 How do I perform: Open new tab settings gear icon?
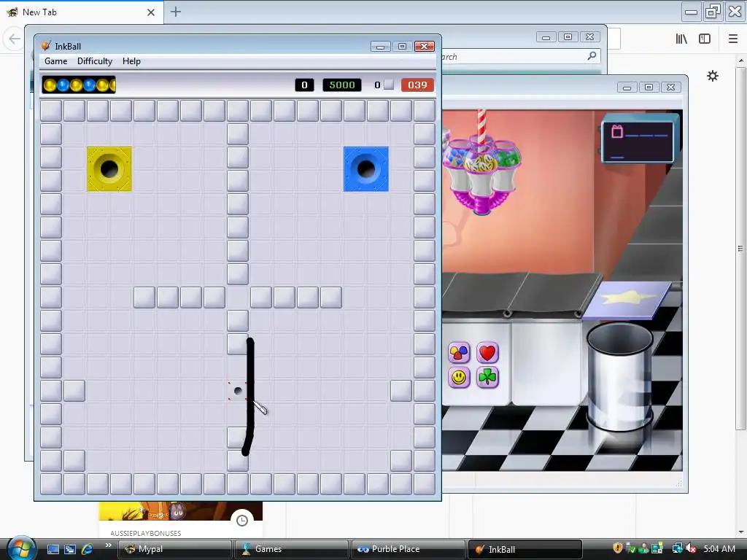click(713, 76)
